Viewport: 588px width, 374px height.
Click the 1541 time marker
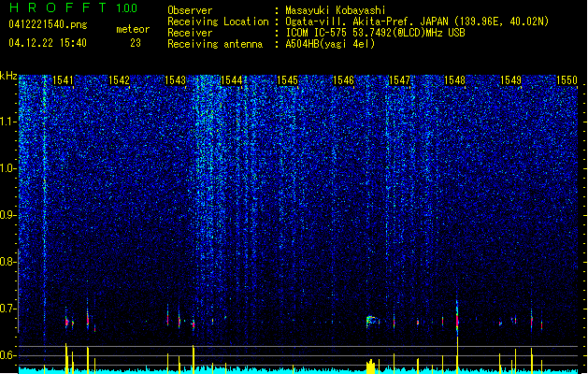[63, 80]
